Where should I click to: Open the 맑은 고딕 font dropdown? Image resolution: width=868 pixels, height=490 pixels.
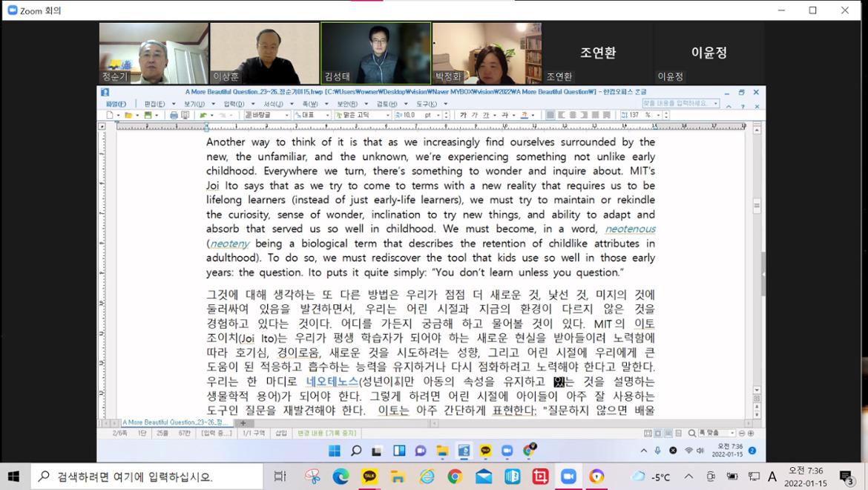364,116
